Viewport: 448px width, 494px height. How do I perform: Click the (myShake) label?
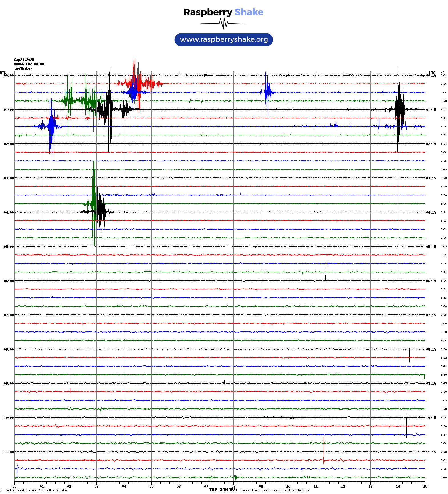[x=23, y=68]
